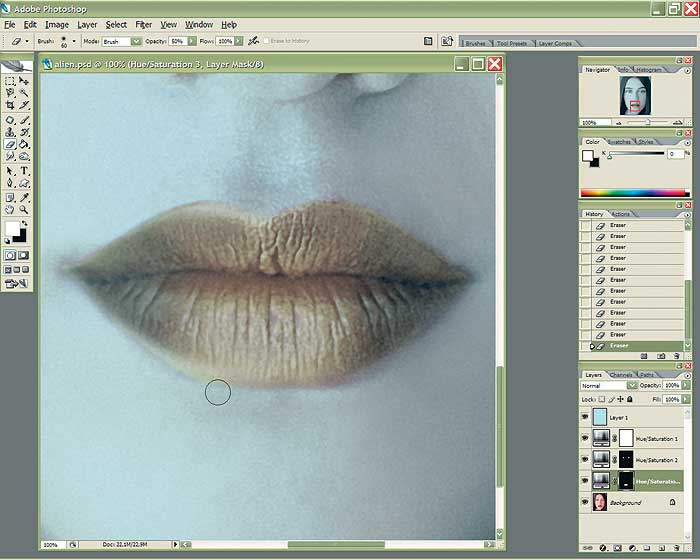Add layer style from Layers panel bottom
Viewport: 700px width, 560px height.
pyautogui.click(x=603, y=548)
